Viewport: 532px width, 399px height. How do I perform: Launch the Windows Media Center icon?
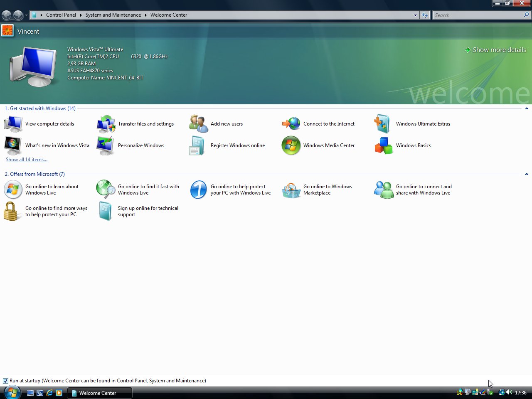[291, 145]
